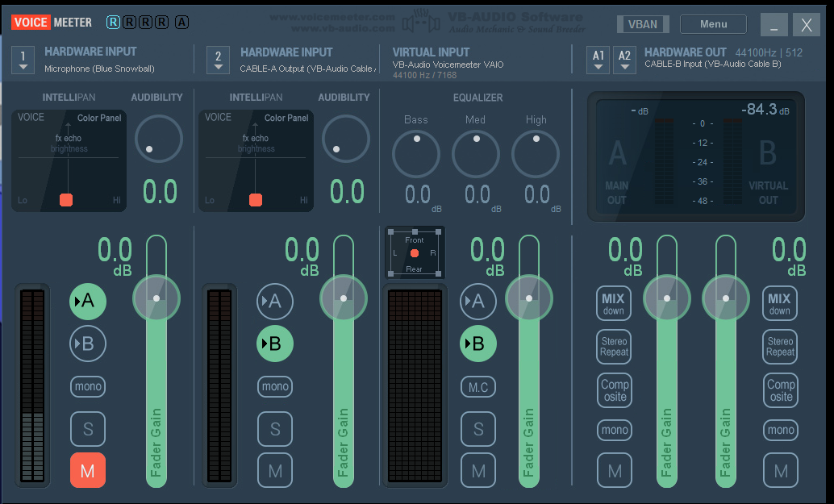The image size is (834, 504).
Task: Solo Hardware Input 1
Action: point(88,428)
